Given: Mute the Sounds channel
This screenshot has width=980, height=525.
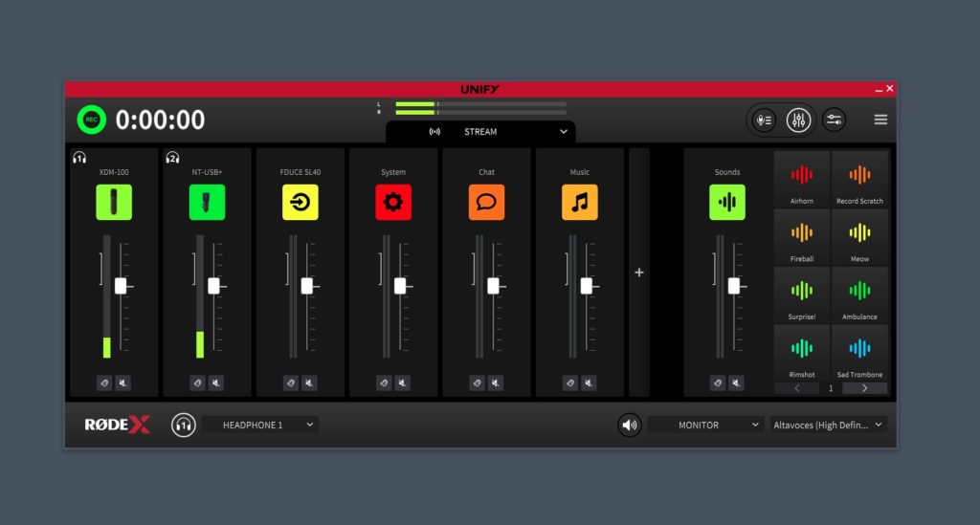Looking at the screenshot, I should pos(736,383).
